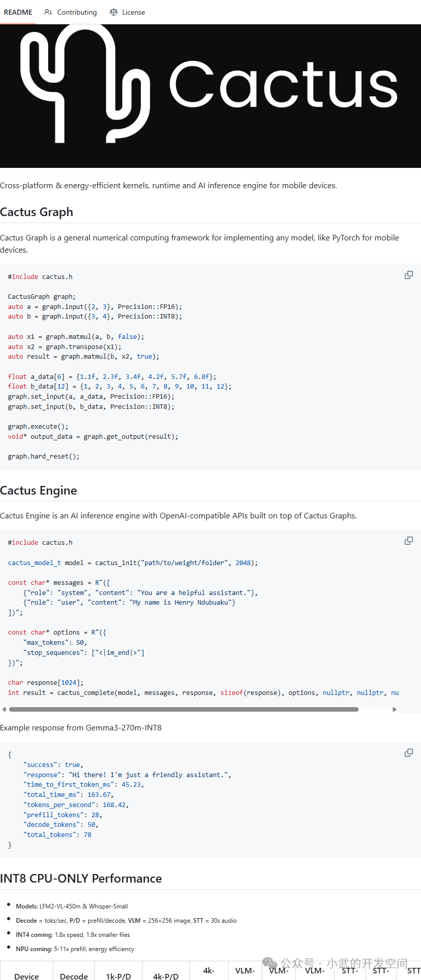Open the README tab

(18, 12)
